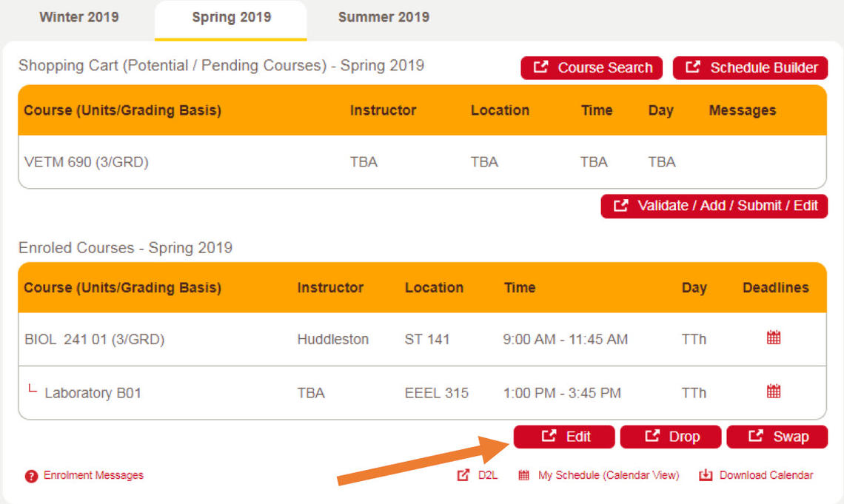The width and height of the screenshot is (844, 504).
Task: Click the My Schedule calendar grid icon
Action: coord(524,475)
